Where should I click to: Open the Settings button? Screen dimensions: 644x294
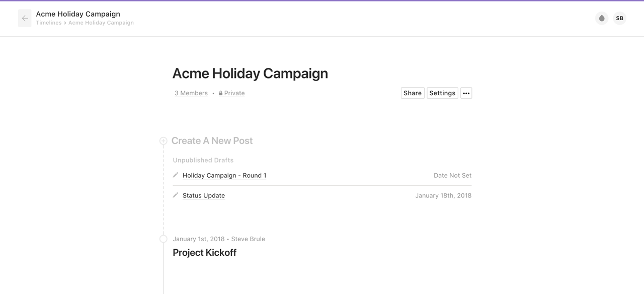tap(442, 93)
